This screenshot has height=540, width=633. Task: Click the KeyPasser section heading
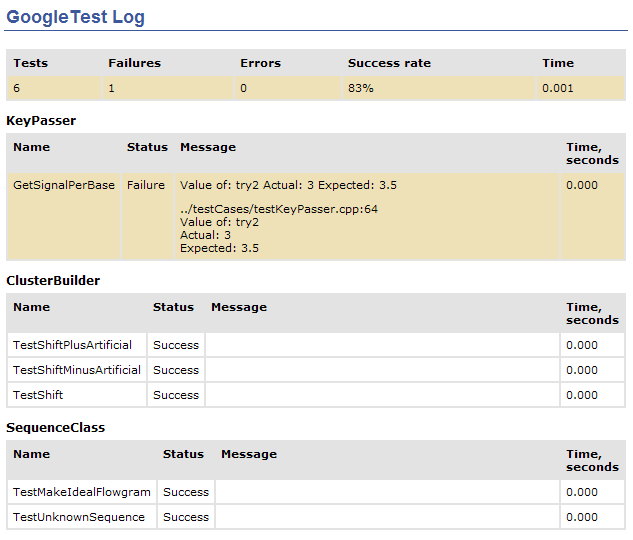coord(41,121)
